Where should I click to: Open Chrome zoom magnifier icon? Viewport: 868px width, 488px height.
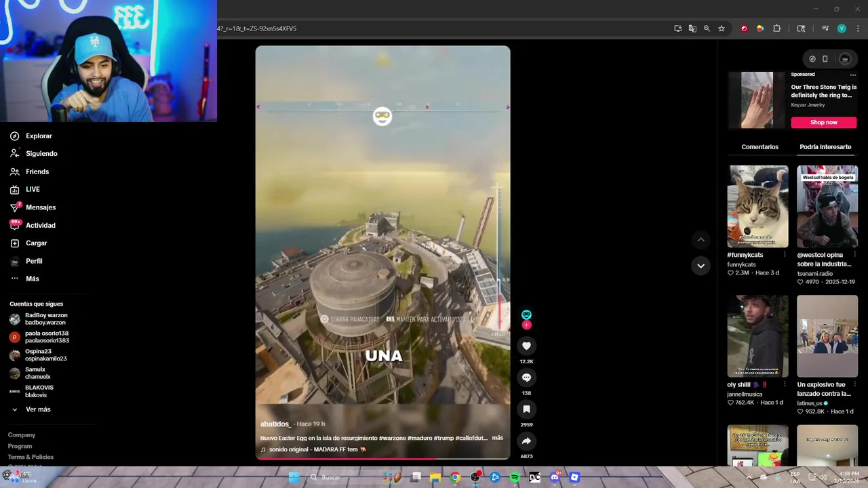tap(707, 28)
